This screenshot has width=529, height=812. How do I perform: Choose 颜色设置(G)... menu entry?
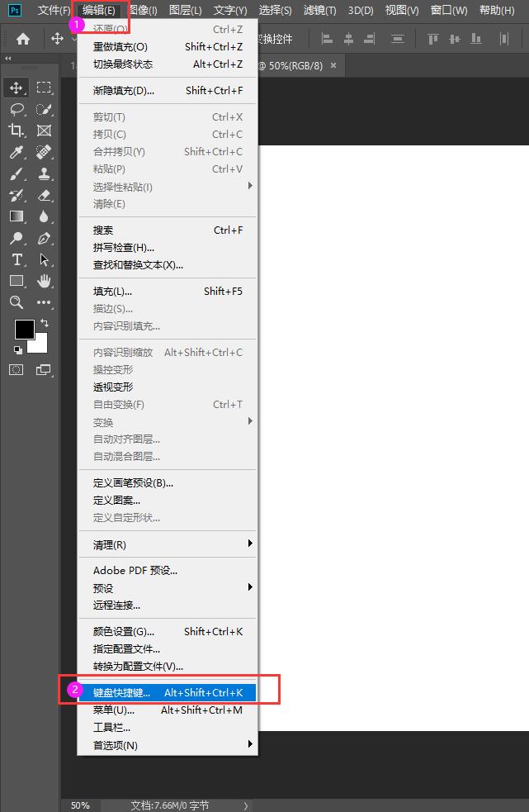pyautogui.click(x=167, y=631)
